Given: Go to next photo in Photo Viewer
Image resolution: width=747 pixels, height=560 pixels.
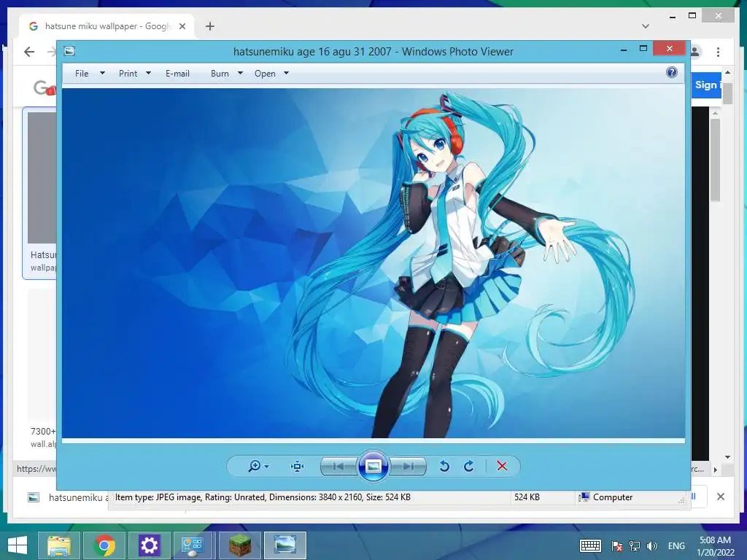Looking at the screenshot, I should 409,466.
